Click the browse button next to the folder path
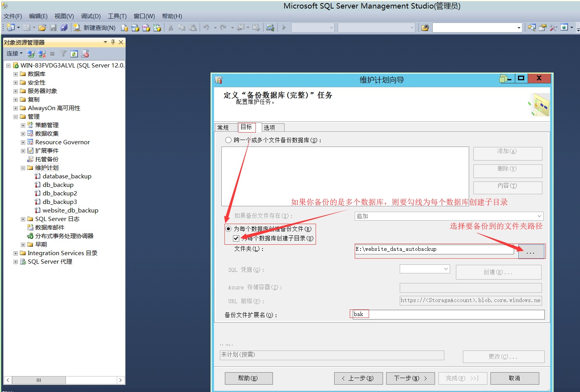 click(531, 251)
